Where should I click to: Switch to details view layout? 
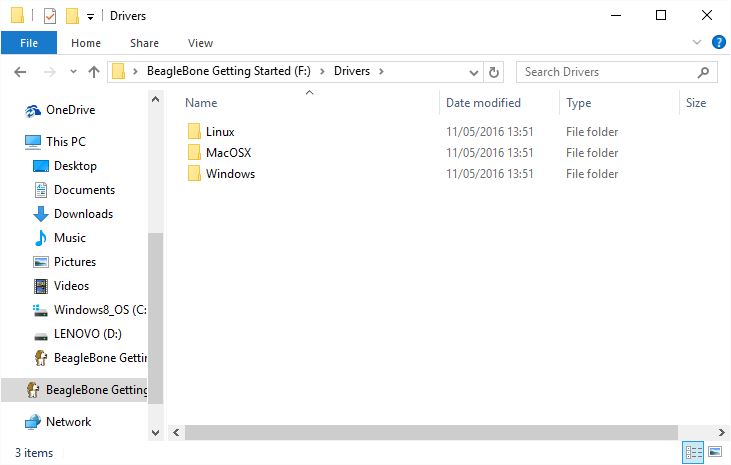pyautogui.click(x=693, y=453)
